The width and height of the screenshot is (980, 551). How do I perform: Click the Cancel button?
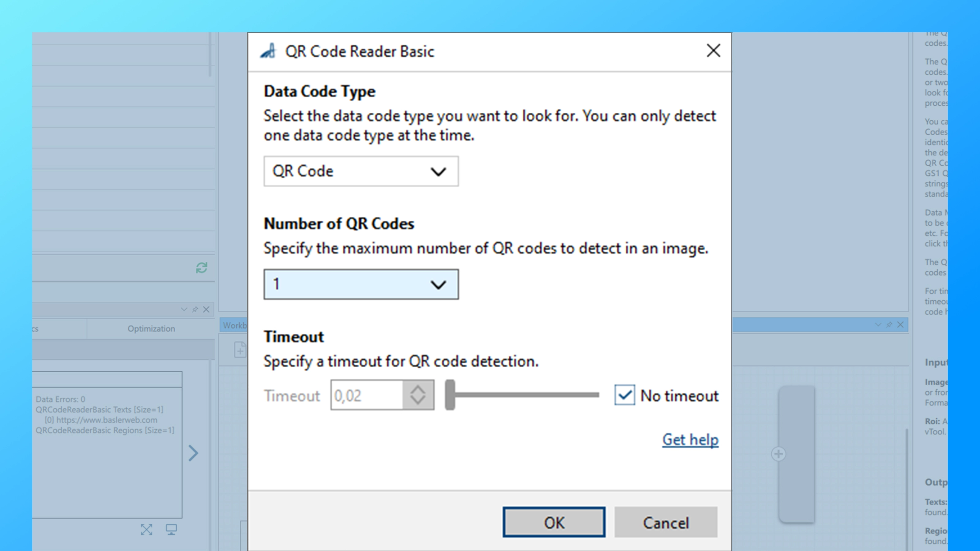pyautogui.click(x=666, y=523)
